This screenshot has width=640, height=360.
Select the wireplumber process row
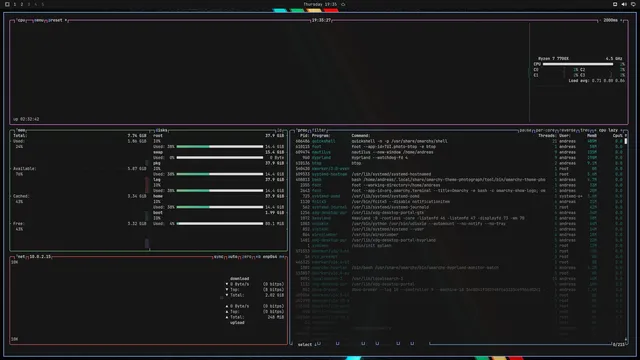[459, 235]
